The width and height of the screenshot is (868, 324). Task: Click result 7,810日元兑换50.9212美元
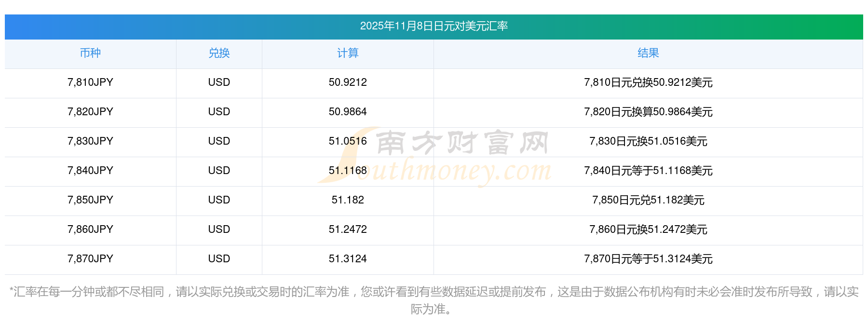[x=648, y=82]
